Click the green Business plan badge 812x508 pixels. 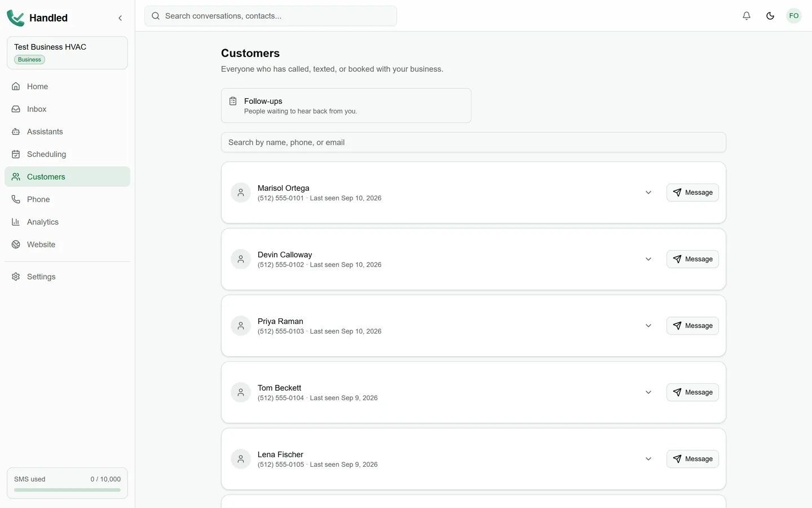pos(29,60)
